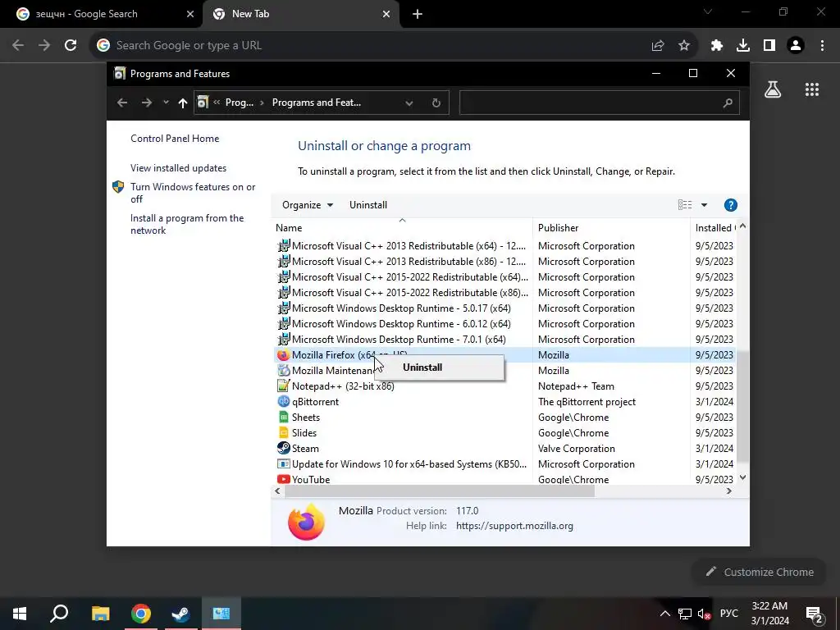
Task: Click the Notepad++ program icon
Action: (x=283, y=386)
